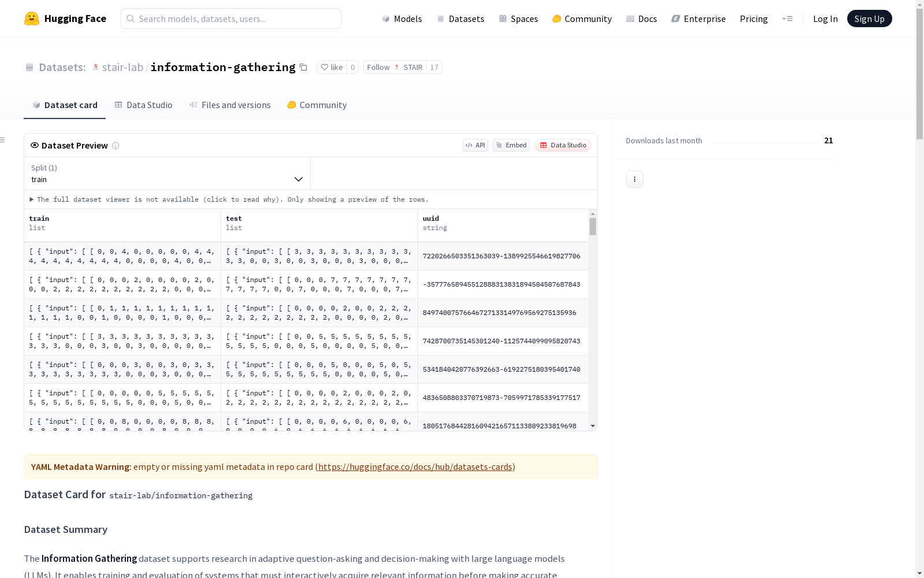Open the three-dot menu under downloads
Image resolution: width=924 pixels, height=578 pixels.
[635, 179]
